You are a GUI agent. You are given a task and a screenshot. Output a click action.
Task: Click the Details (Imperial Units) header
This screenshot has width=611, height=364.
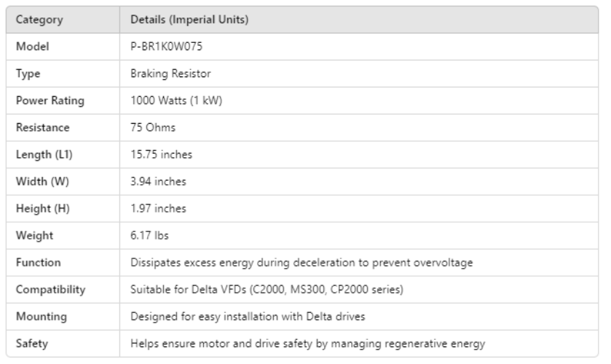pos(189,20)
